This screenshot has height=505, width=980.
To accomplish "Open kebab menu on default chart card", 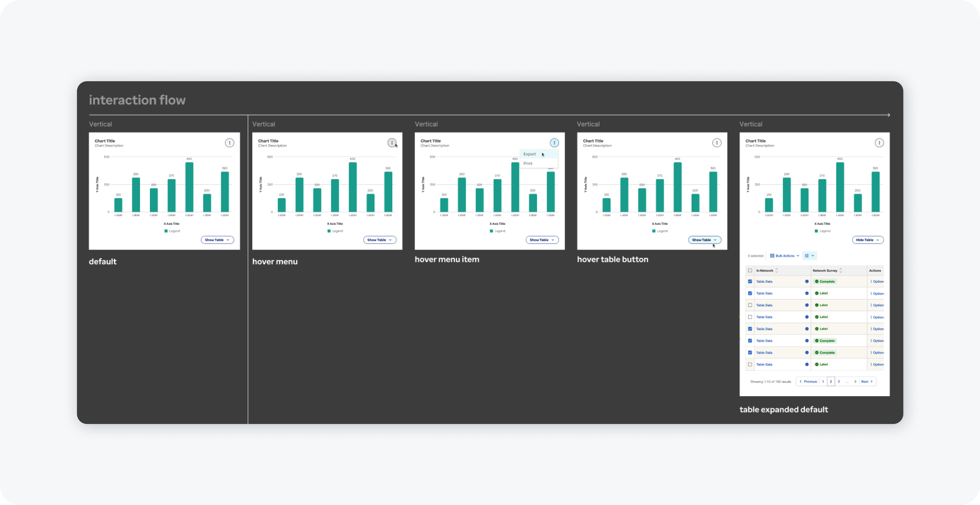I will pyautogui.click(x=229, y=143).
